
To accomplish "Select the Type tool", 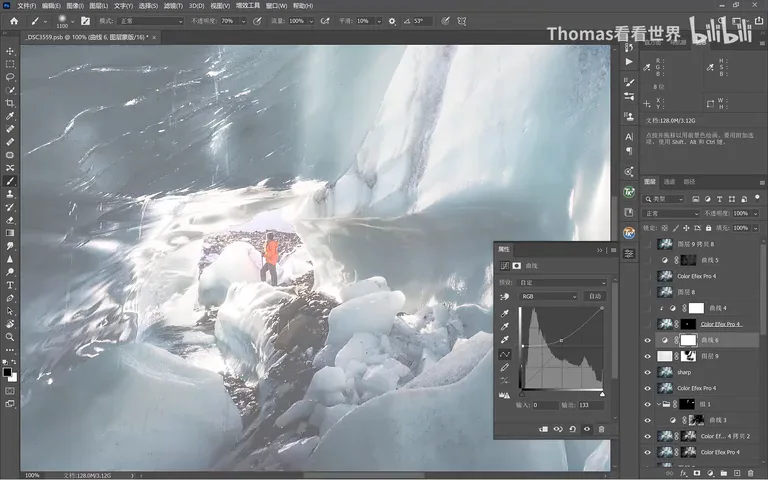I will tap(10, 285).
